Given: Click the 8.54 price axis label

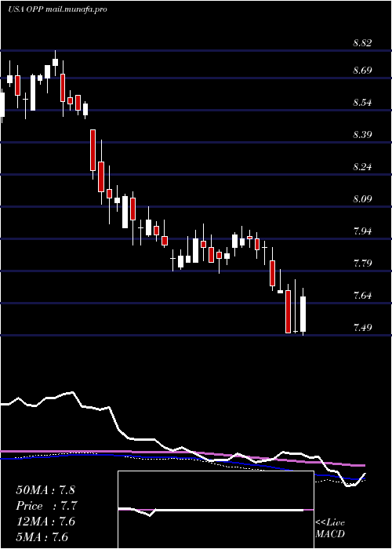Looking at the screenshot, I should pos(362,103).
